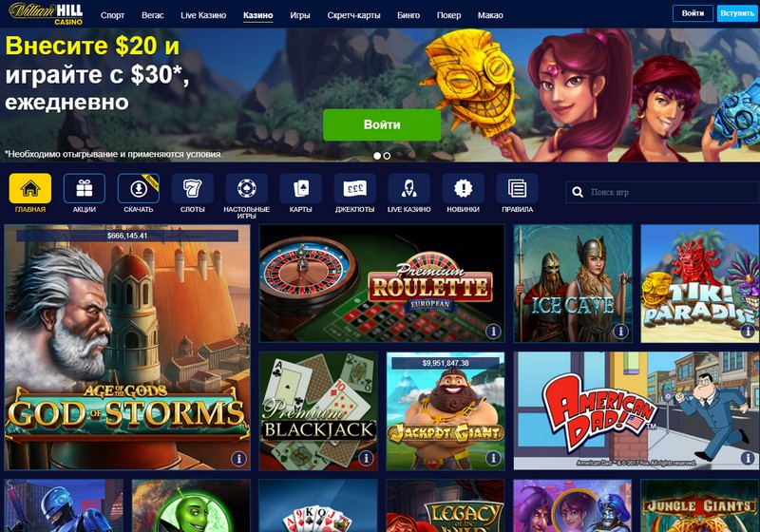Select the Джекпоты money icon
This screenshot has width=760, height=532.
coord(354,188)
